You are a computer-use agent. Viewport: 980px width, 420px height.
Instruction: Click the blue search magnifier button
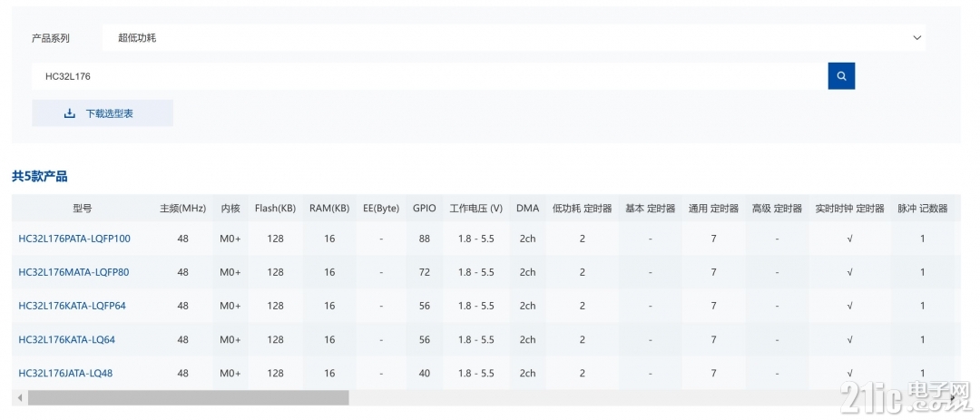(x=841, y=75)
